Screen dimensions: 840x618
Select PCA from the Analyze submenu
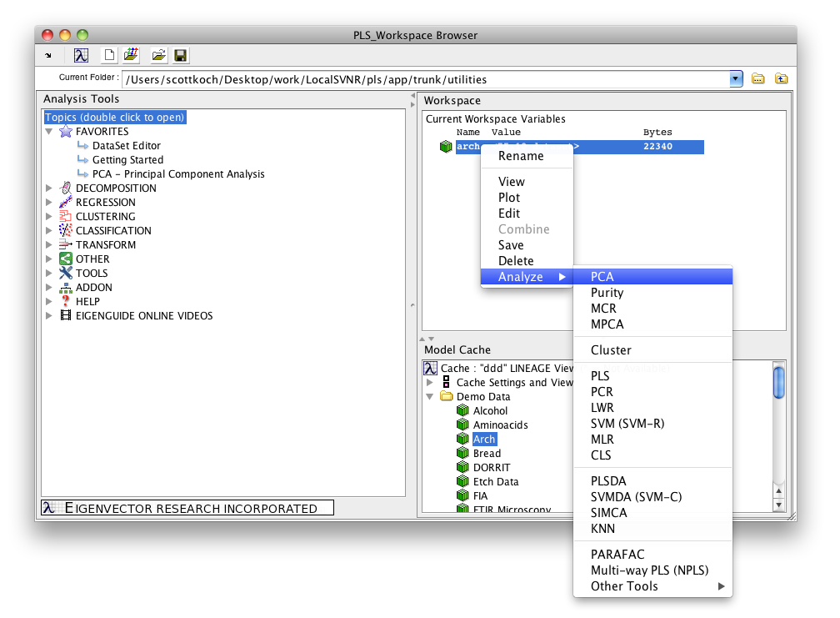602,277
